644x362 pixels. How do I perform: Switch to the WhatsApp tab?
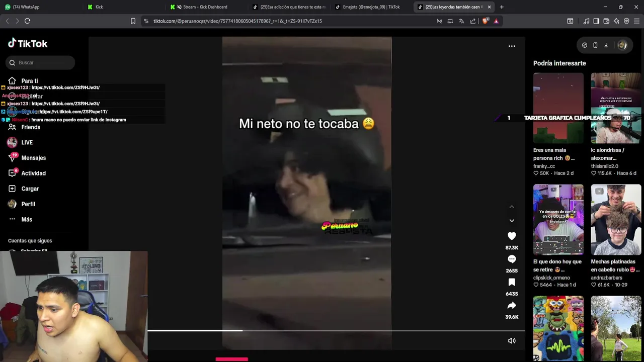pos(41,7)
